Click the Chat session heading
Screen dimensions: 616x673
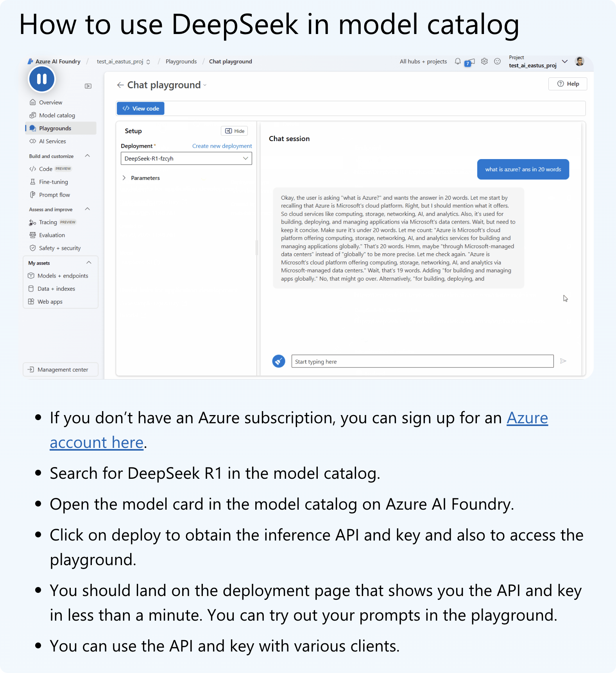(289, 139)
